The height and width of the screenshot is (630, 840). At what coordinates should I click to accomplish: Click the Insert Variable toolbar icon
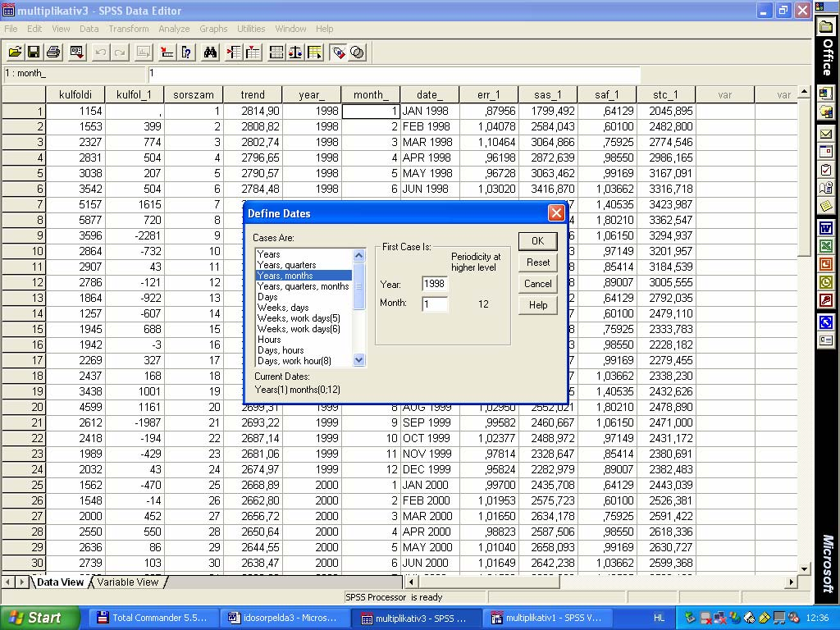253,52
